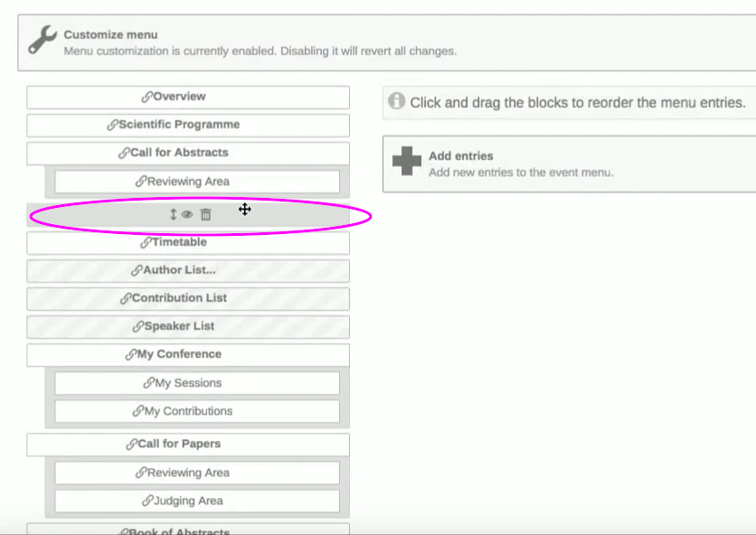Select My Contributions sub-entry
The width and height of the screenshot is (756, 535).
click(197, 411)
